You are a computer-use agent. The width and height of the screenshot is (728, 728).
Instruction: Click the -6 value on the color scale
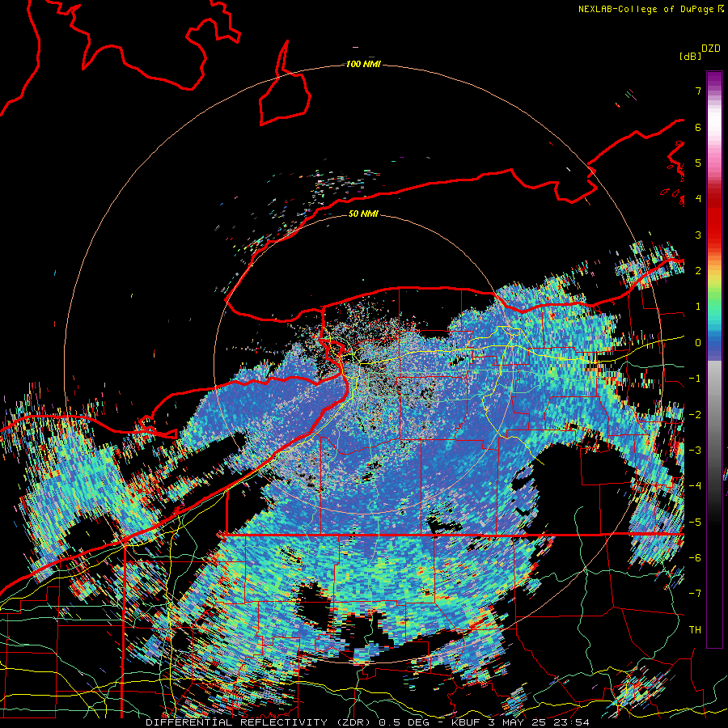(x=695, y=558)
